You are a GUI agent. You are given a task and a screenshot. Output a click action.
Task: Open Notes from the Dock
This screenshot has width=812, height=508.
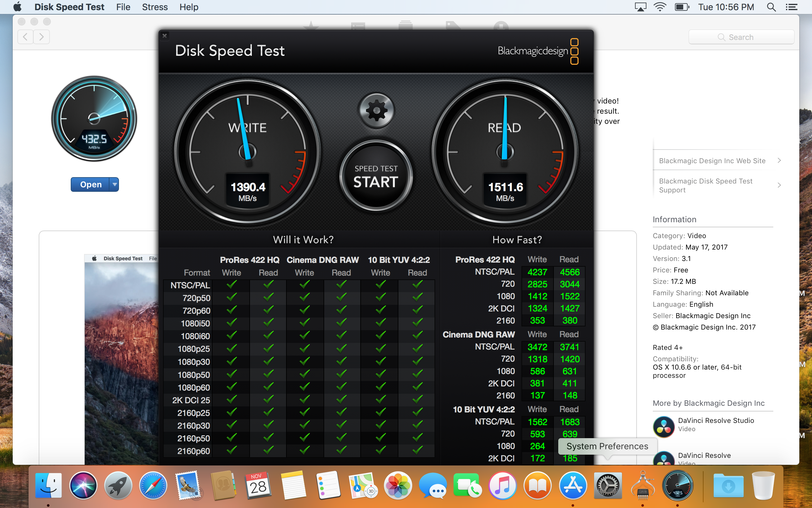pos(293,486)
